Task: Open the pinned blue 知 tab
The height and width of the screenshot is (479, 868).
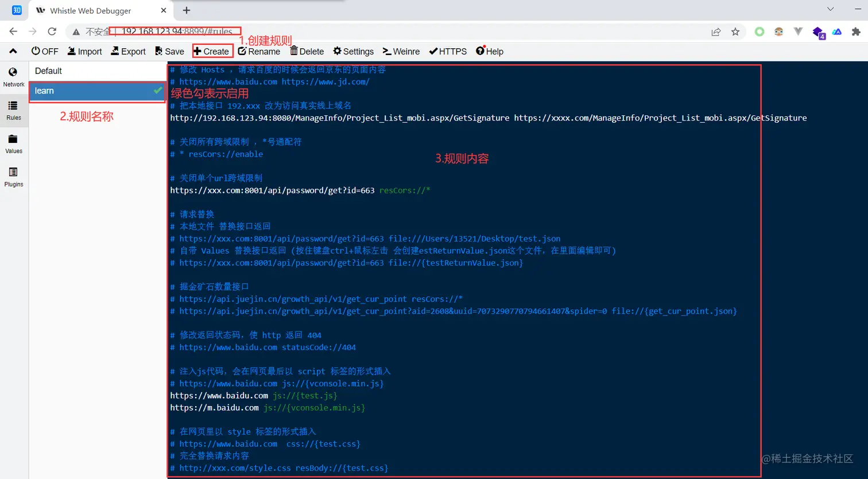Action: (x=17, y=10)
